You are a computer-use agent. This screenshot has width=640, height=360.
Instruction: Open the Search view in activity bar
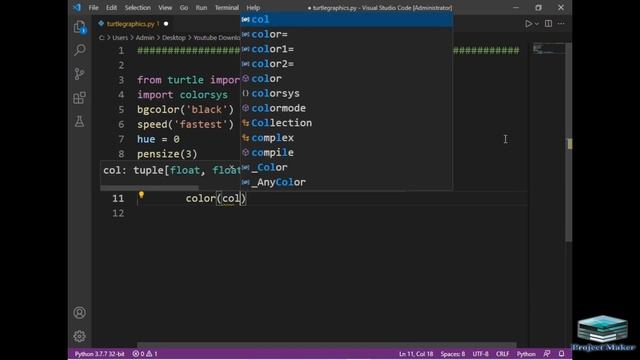coord(80,50)
